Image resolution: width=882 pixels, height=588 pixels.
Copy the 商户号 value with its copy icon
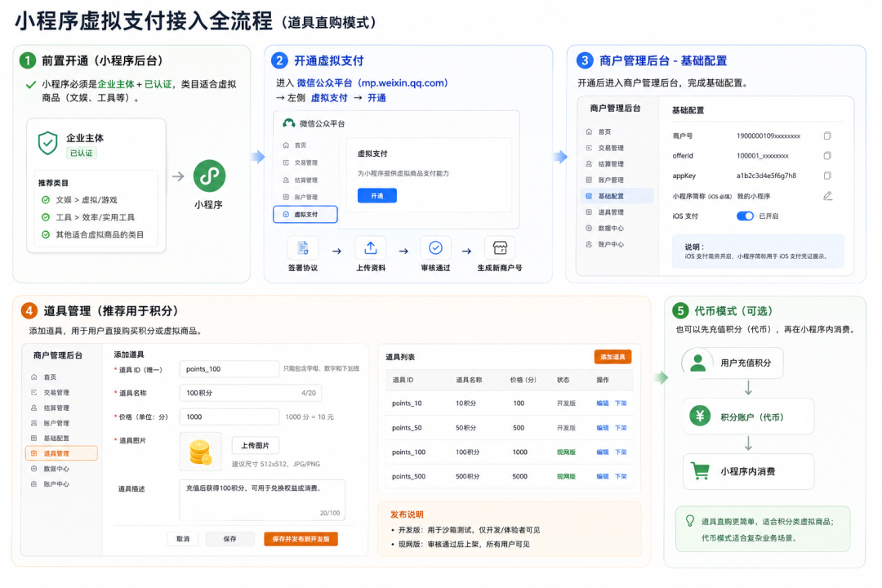click(x=827, y=136)
